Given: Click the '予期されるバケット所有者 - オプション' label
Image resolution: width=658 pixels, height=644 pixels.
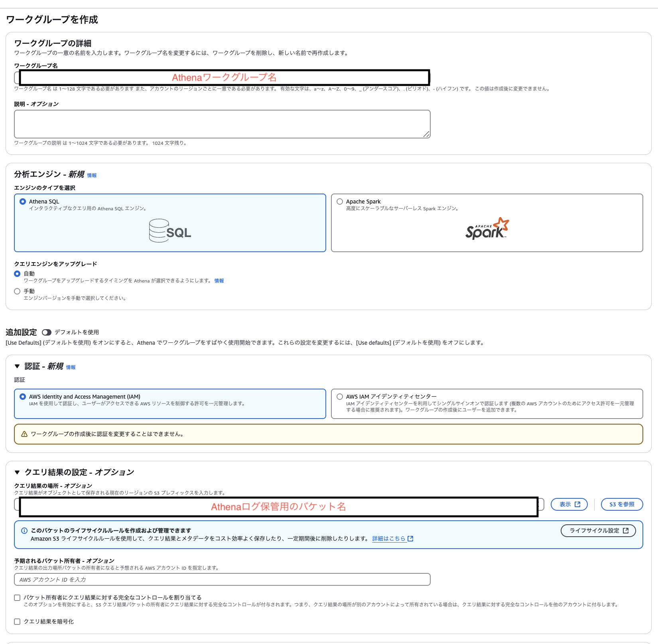Looking at the screenshot, I should coord(64,561).
